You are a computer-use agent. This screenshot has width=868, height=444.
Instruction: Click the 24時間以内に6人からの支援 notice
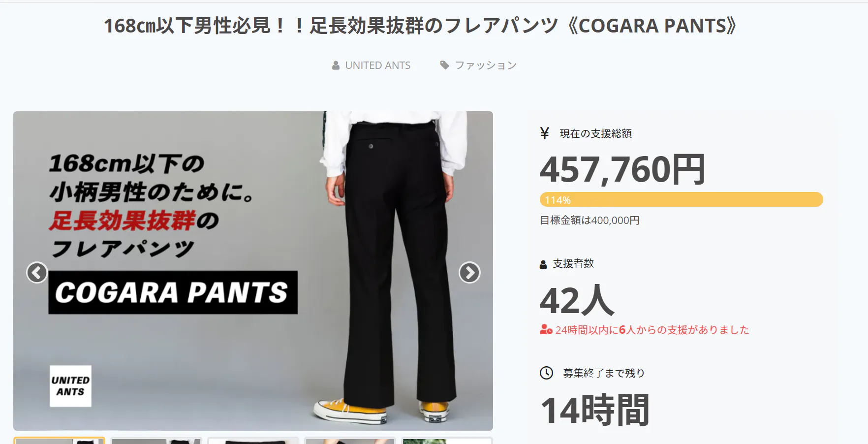tap(652, 330)
